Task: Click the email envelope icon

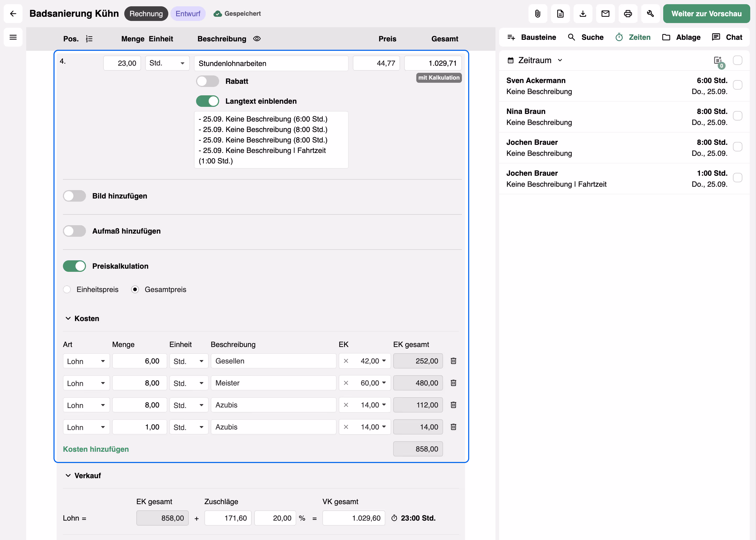Action: (605, 14)
